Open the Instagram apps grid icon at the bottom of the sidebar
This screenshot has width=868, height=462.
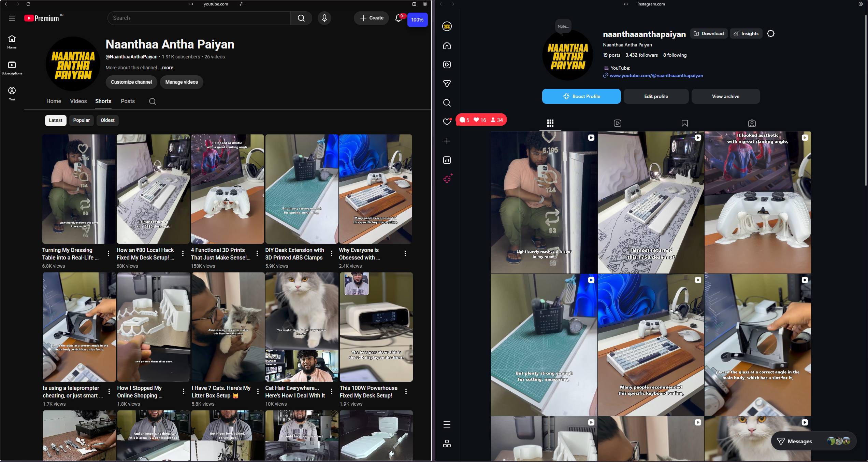447,444
